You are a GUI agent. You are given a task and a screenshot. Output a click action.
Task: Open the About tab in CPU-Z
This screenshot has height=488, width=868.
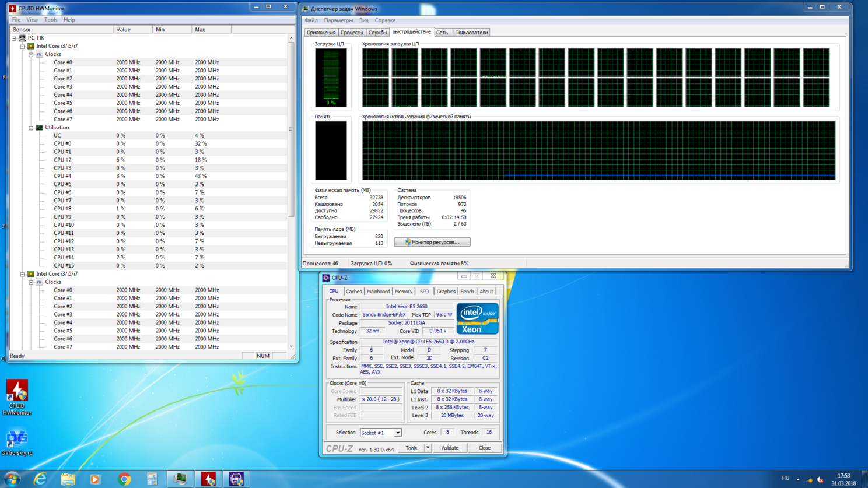tap(486, 292)
